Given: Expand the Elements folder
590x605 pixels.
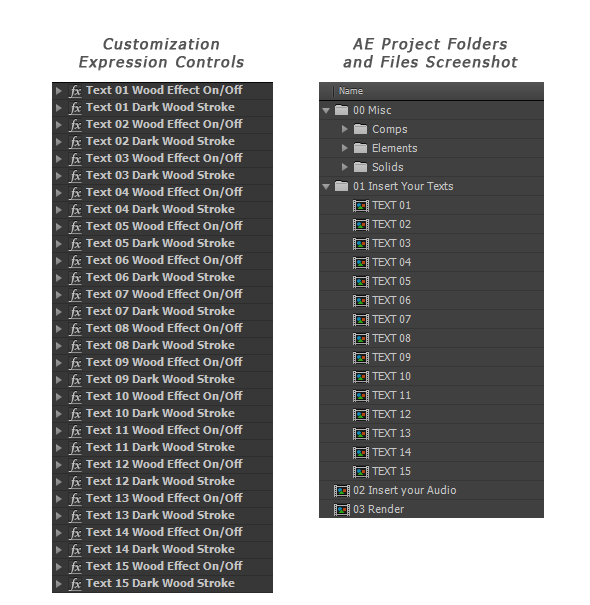Looking at the screenshot, I should 345,148.
